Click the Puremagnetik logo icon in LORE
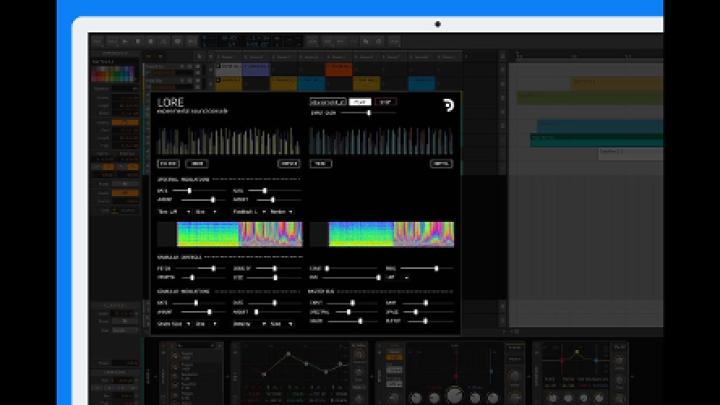Screen dimensions: 720x405 448,105
